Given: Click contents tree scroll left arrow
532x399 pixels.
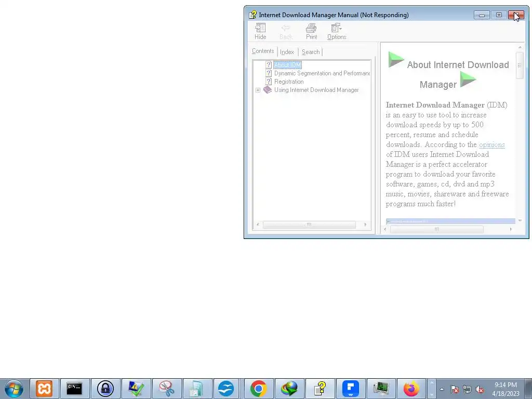Looking at the screenshot, I should [258, 224].
